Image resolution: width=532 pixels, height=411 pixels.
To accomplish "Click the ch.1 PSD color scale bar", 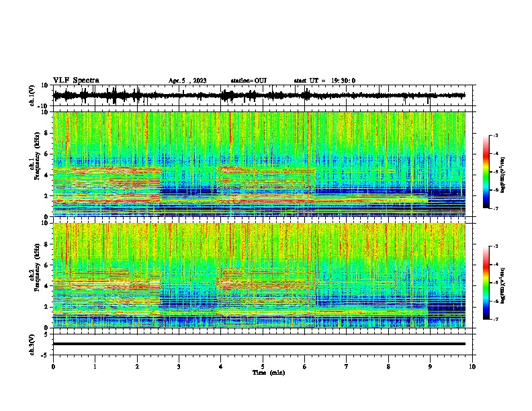I will (486, 172).
